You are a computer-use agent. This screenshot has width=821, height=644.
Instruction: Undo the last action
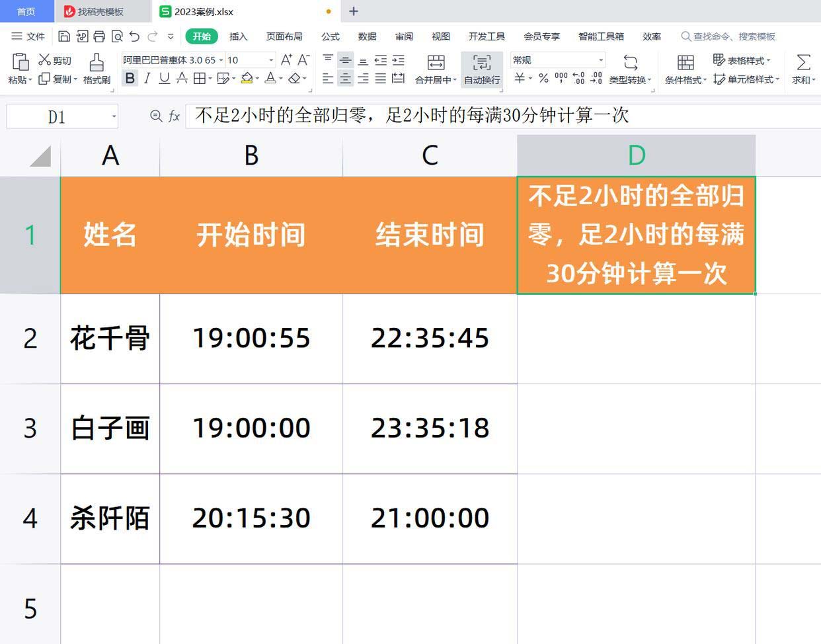(134, 36)
